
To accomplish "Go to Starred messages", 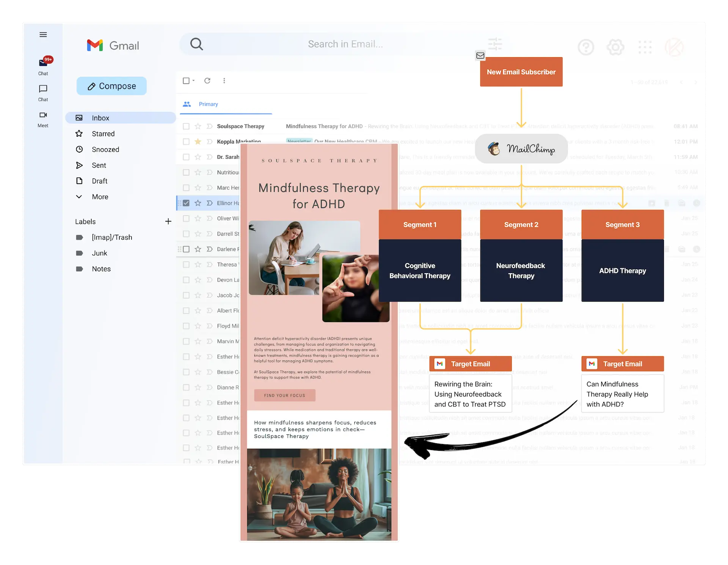I will coord(103,134).
